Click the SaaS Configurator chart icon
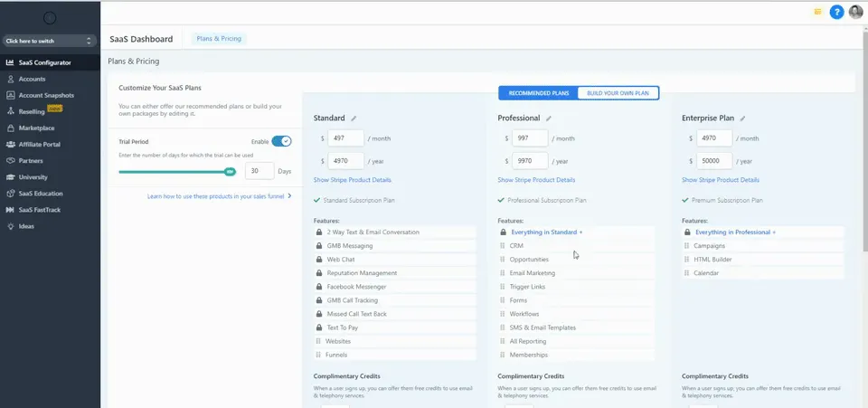Screen dimensions: 868x408 coord(10,62)
